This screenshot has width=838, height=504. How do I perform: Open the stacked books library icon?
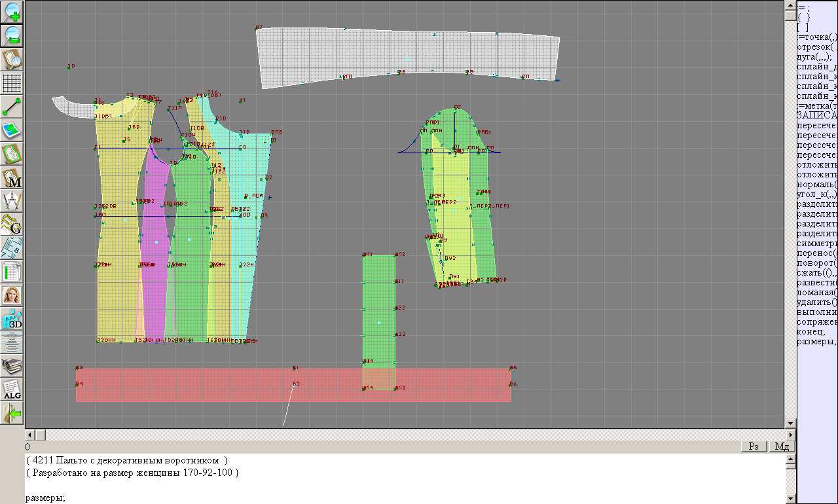12,366
